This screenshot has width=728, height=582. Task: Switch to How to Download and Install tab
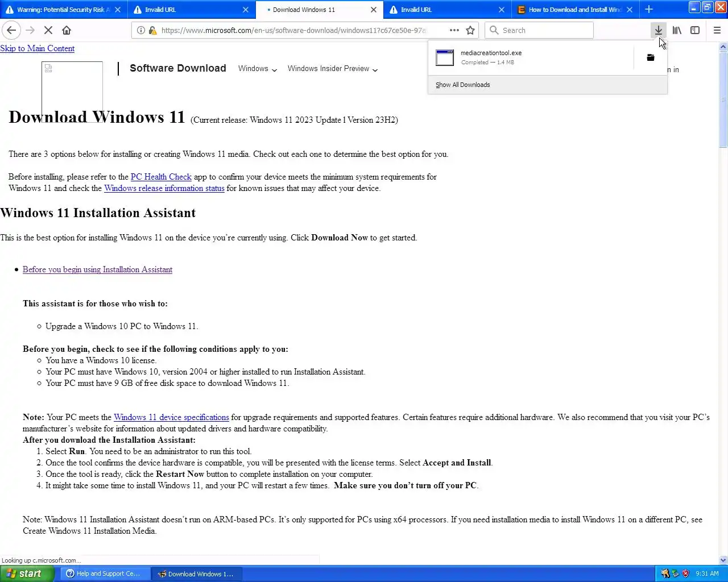pyautogui.click(x=575, y=10)
